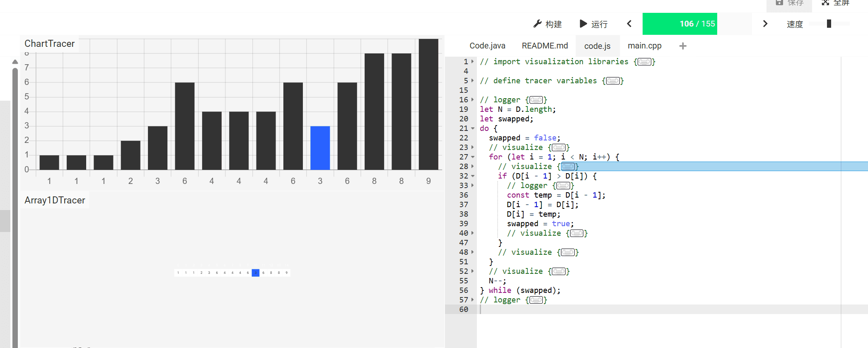Viewport: 868px width, 348px height.
Task: Switch to the README.md tab
Action: click(x=544, y=46)
